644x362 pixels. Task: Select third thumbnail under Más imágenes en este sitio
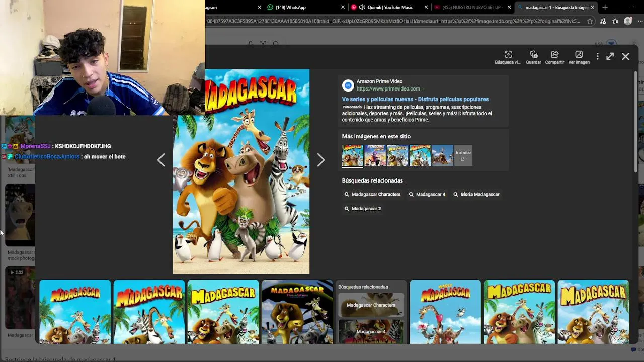click(x=397, y=155)
